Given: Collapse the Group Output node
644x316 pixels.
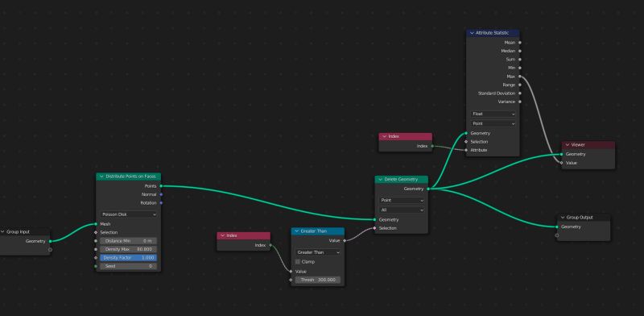Looking at the screenshot, I should [x=562, y=218].
